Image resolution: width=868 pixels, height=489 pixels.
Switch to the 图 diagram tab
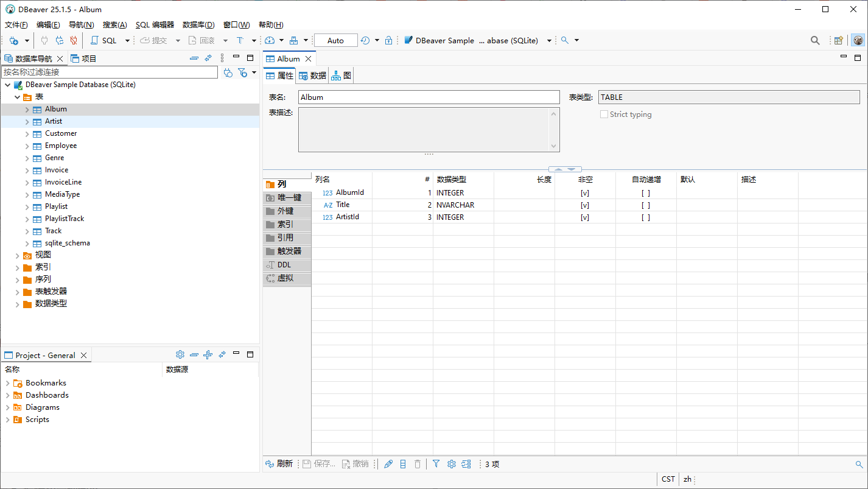click(x=341, y=76)
